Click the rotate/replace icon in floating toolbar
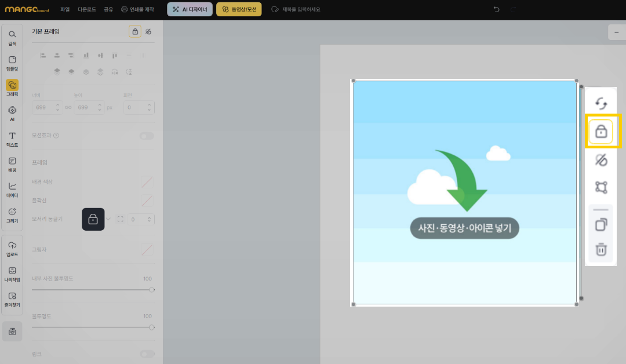626x364 pixels. 601,104
